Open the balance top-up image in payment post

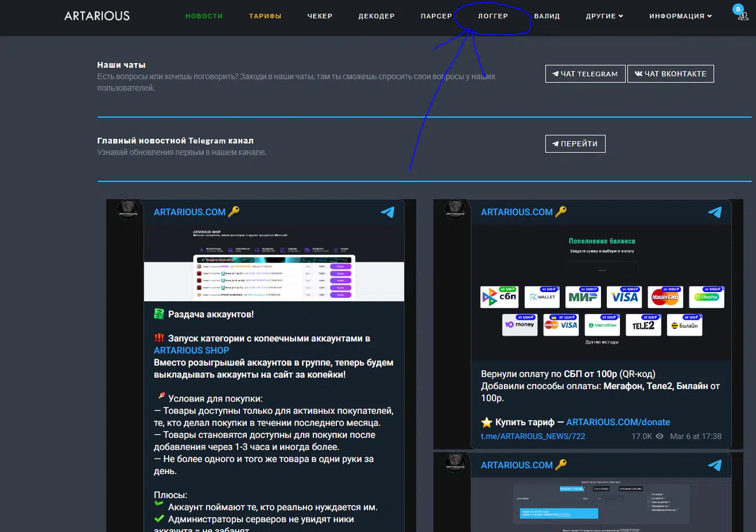tap(602, 293)
